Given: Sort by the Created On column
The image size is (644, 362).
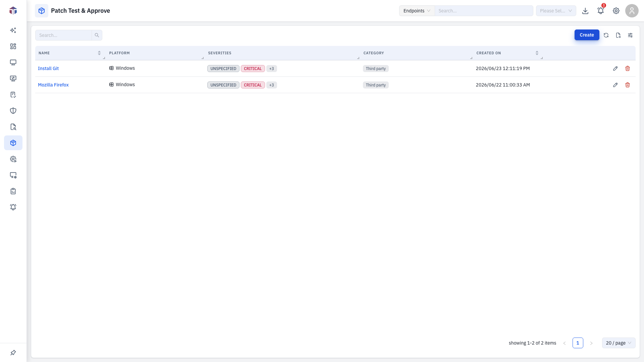Looking at the screenshot, I should [537, 53].
